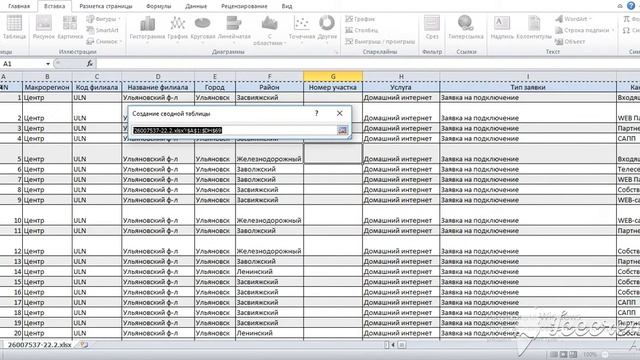Insert a Столбец sparkline
The image size is (640, 360).
(x=362, y=30)
